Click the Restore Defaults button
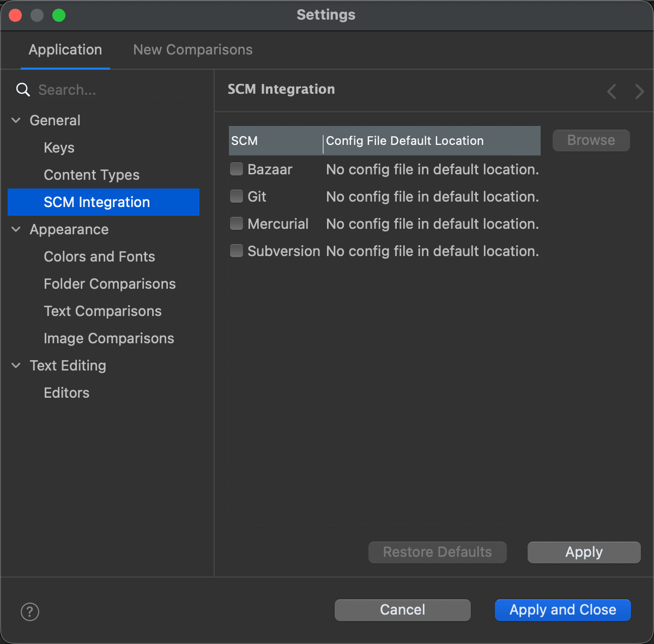 click(x=438, y=552)
